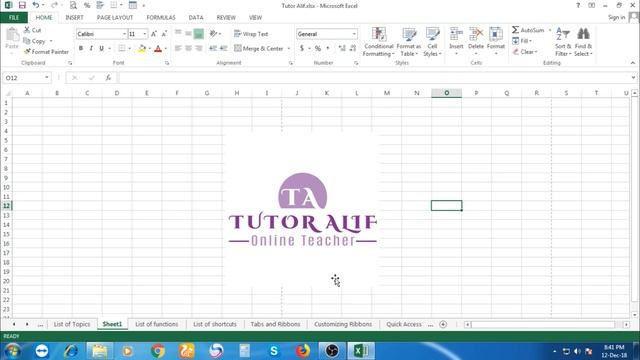Toggle Italic formatting

[91, 48]
